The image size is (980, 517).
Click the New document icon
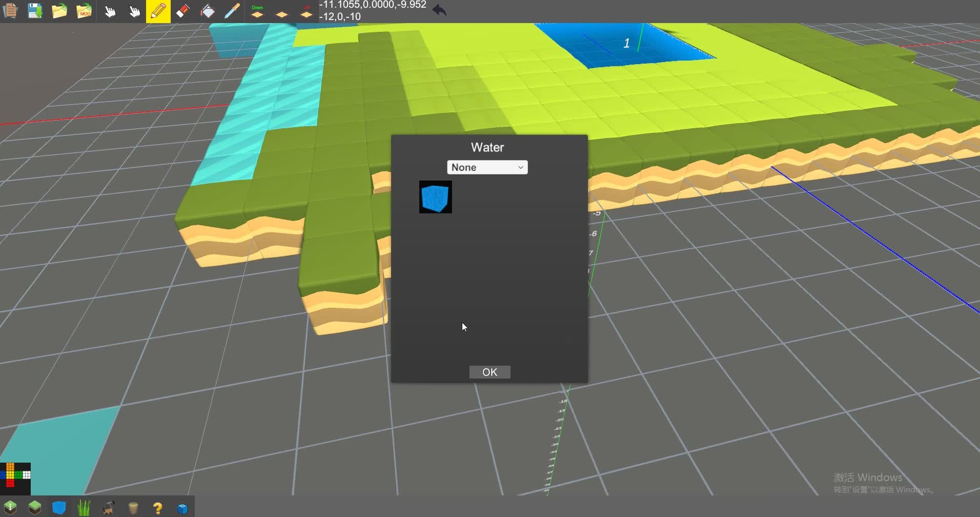click(10, 11)
